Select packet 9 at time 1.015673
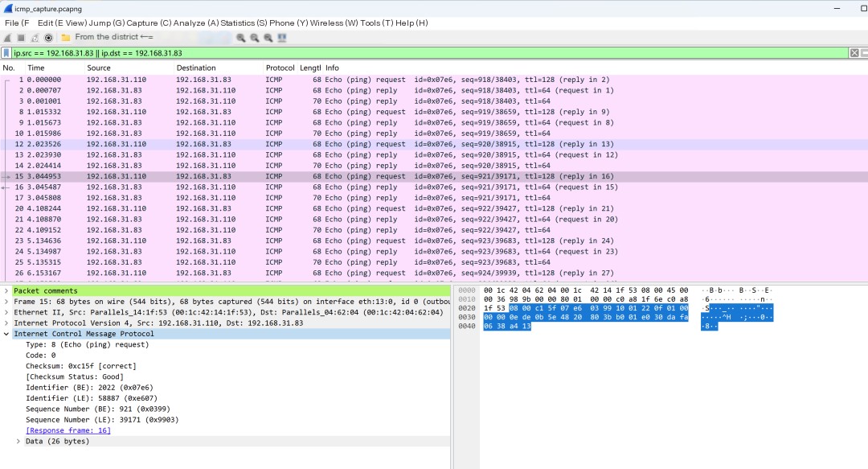868x469 pixels. click(434, 122)
